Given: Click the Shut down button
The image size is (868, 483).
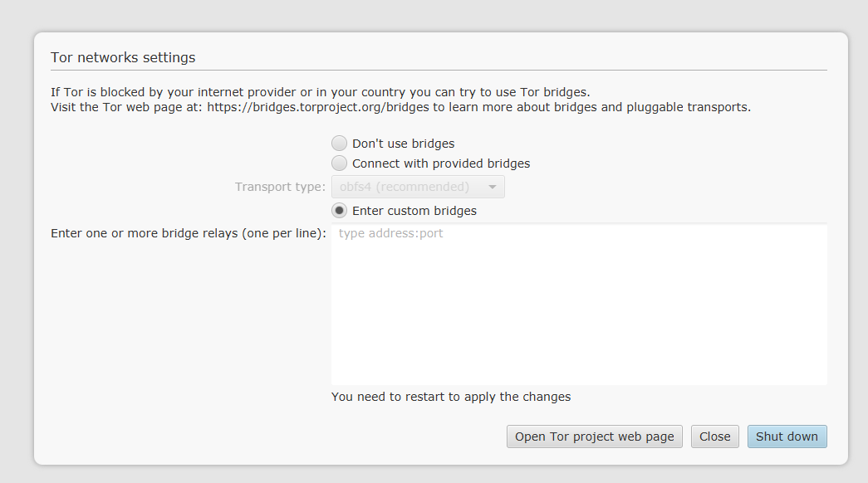Looking at the screenshot, I should [x=787, y=437].
